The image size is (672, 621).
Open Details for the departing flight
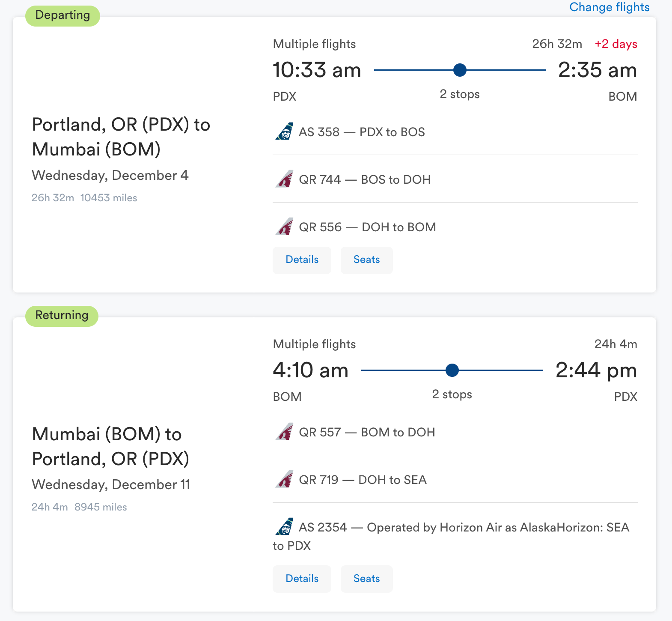pos(302,260)
